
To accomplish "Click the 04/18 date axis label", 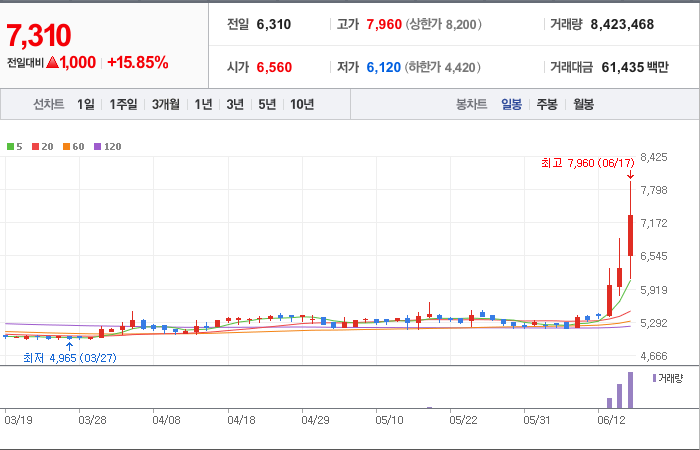I will point(241,420).
